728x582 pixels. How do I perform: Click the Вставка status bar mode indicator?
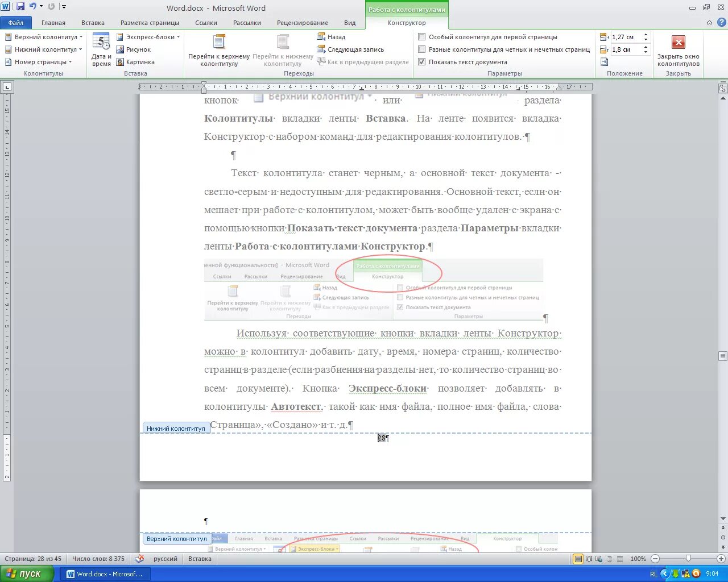200,559
